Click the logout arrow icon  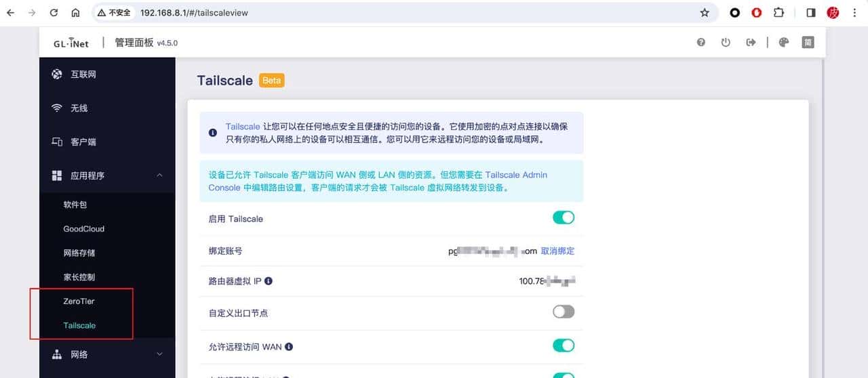click(x=751, y=42)
